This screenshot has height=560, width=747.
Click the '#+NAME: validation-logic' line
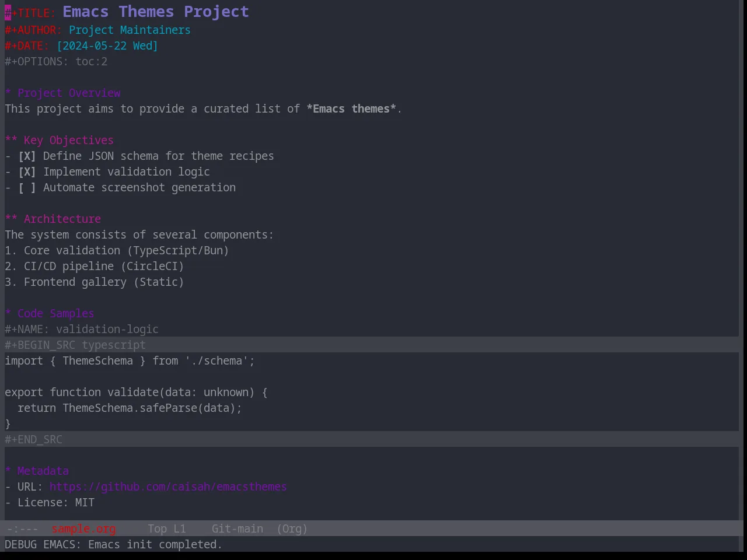82,330
